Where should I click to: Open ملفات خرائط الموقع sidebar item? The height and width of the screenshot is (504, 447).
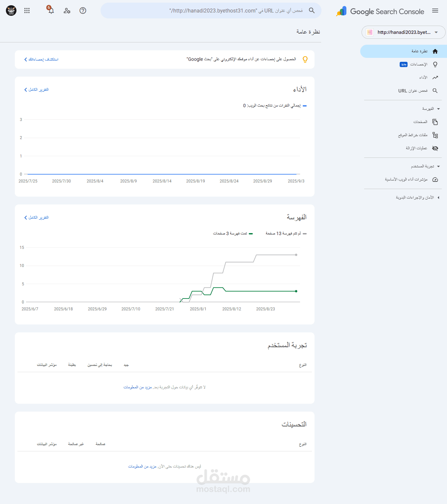point(413,135)
